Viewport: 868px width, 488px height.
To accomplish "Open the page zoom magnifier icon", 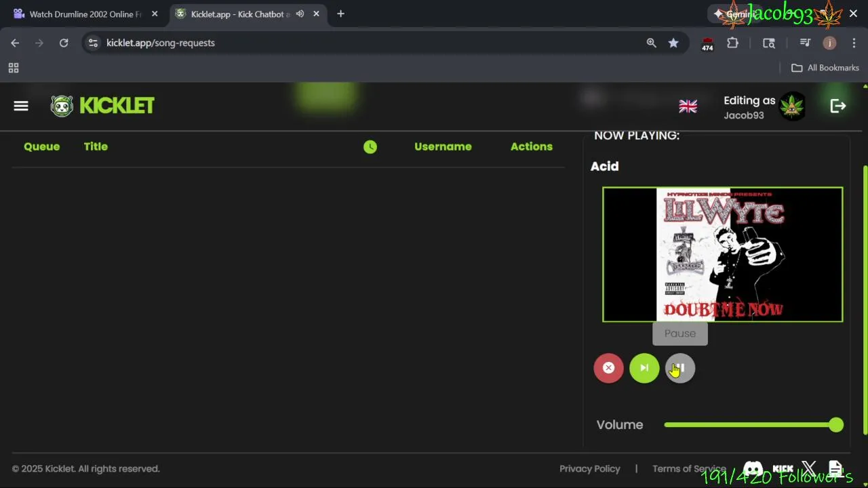I will [x=651, y=43].
